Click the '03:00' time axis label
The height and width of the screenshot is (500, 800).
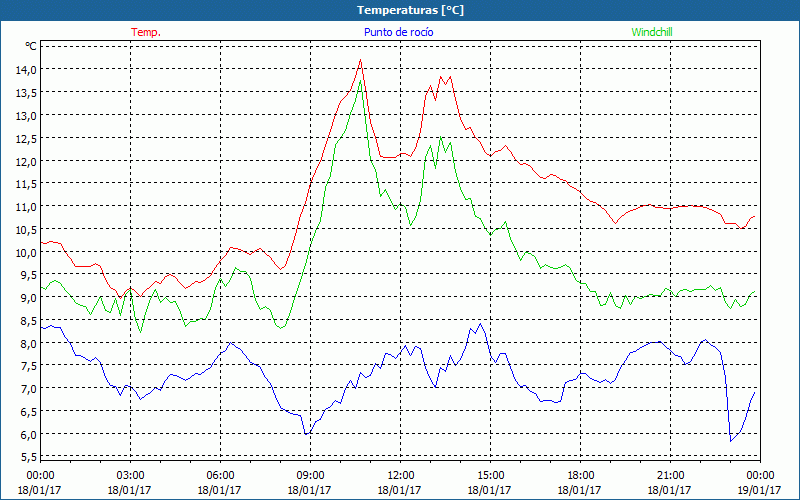(130, 476)
